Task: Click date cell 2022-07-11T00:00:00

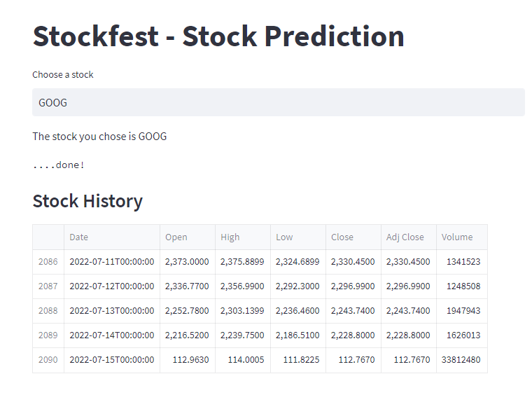Action: [111, 262]
